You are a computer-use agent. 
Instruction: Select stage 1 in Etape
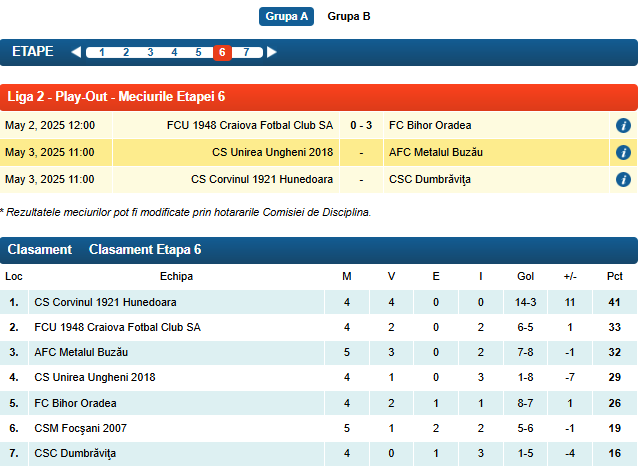coord(102,53)
